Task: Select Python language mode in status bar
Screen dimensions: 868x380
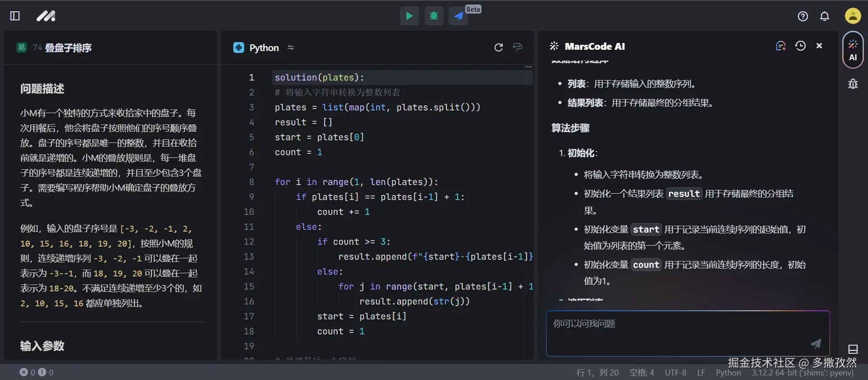Action: pos(728,373)
